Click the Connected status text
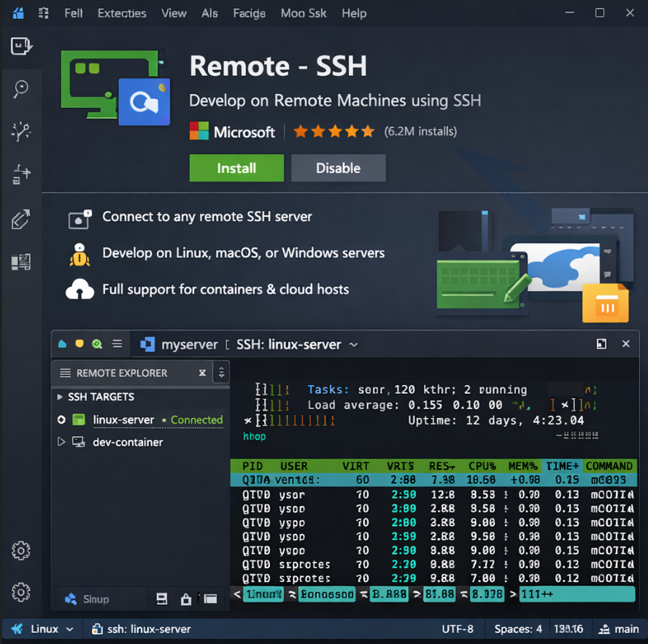This screenshot has height=644, width=648. click(x=197, y=419)
